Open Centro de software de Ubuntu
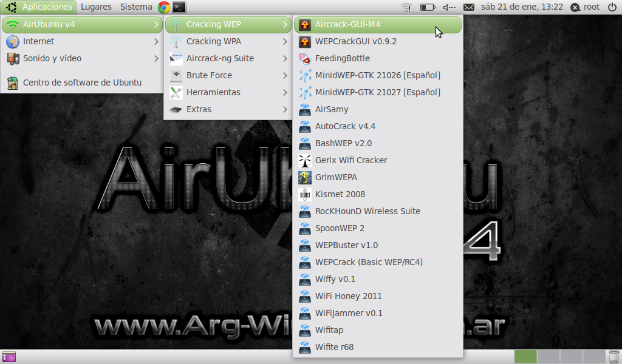The image size is (622, 364). click(x=82, y=83)
